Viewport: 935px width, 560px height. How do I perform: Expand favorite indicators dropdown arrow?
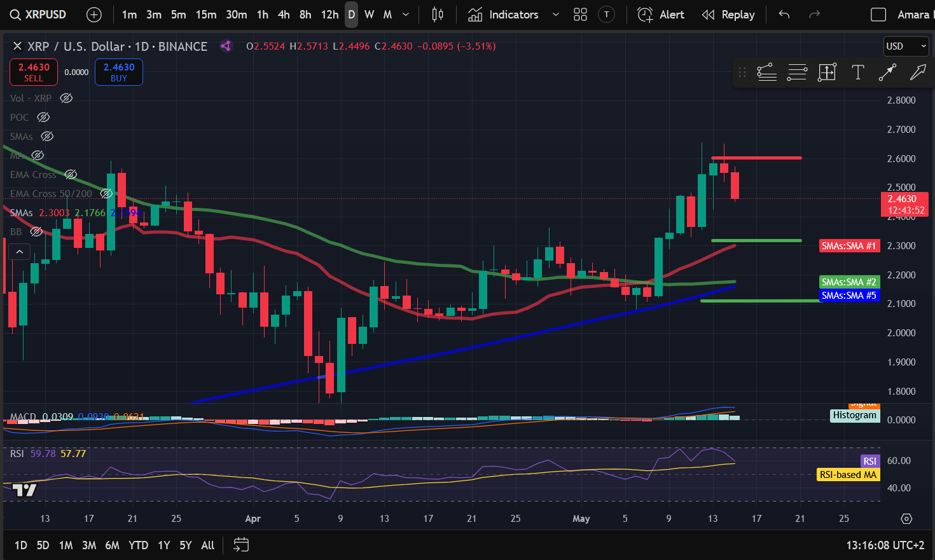pyautogui.click(x=555, y=15)
